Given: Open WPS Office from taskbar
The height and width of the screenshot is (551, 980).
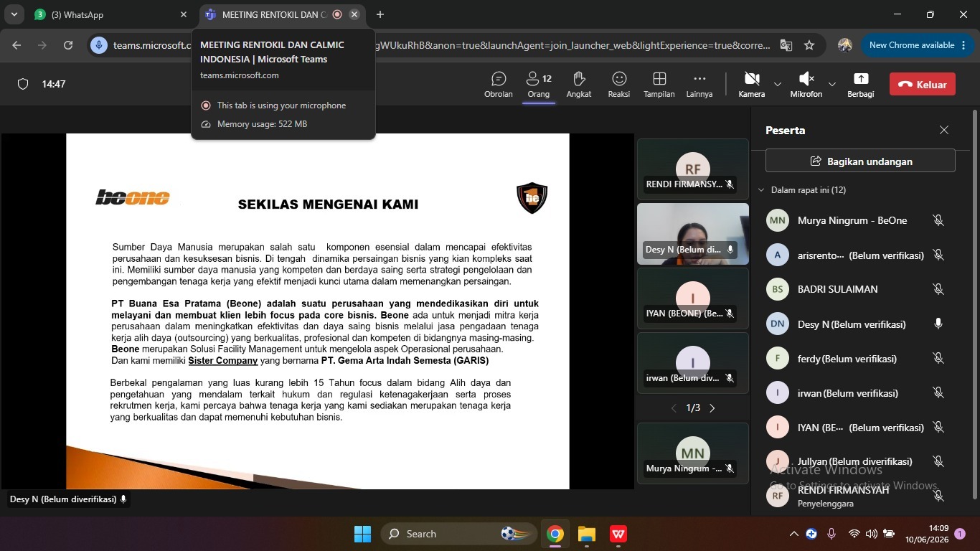Looking at the screenshot, I should pos(618,534).
